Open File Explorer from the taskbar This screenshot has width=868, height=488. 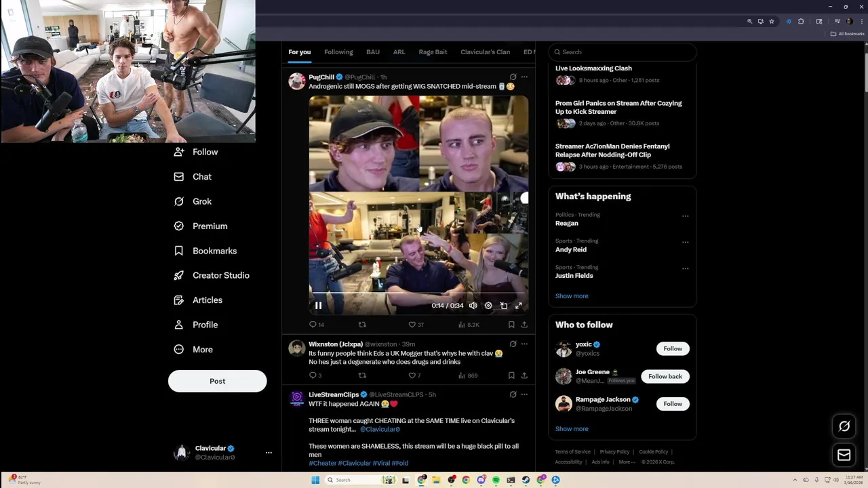click(x=436, y=480)
